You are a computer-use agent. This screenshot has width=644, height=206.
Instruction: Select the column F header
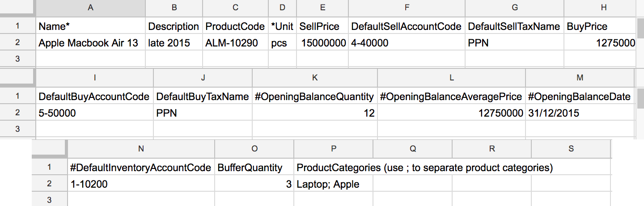(x=407, y=8)
